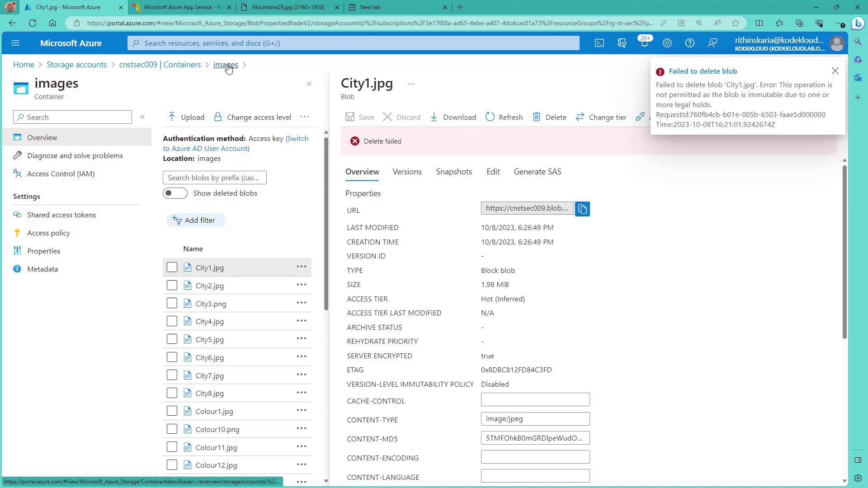Click the Add filter button
Image resolution: width=868 pixels, height=488 pixels.
click(x=194, y=220)
